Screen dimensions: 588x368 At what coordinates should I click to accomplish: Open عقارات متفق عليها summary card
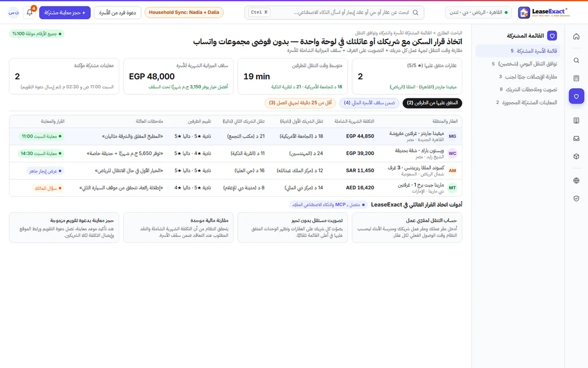pyautogui.click(x=407, y=76)
